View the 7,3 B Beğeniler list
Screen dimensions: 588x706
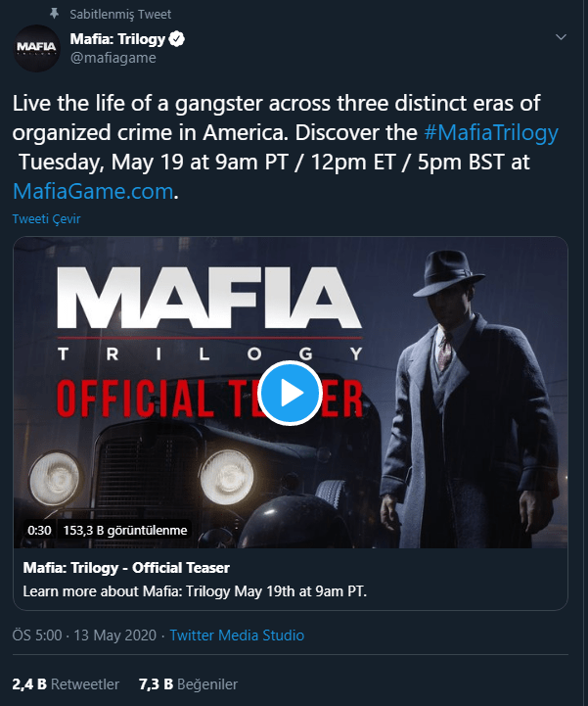coord(188,684)
